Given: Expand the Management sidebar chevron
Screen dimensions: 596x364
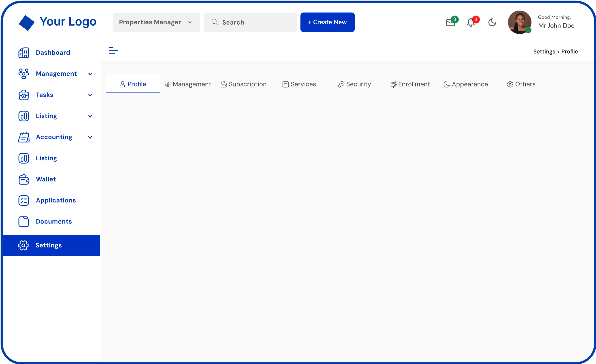Looking at the screenshot, I should click(90, 74).
